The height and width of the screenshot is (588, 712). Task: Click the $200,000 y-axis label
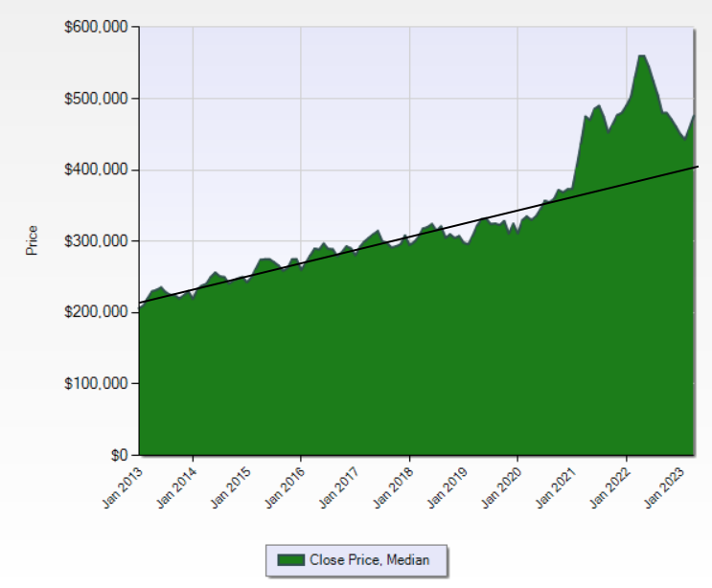(x=99, y=312)
